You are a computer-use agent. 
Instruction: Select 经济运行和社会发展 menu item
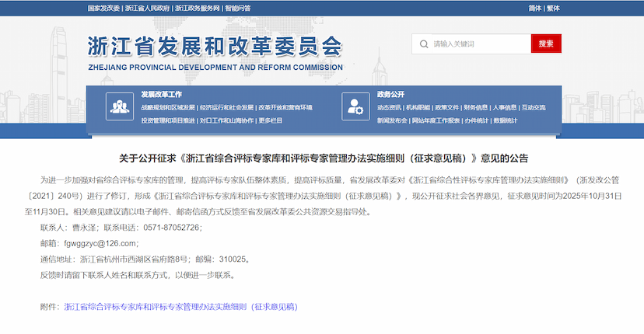(x=226, y=107)
